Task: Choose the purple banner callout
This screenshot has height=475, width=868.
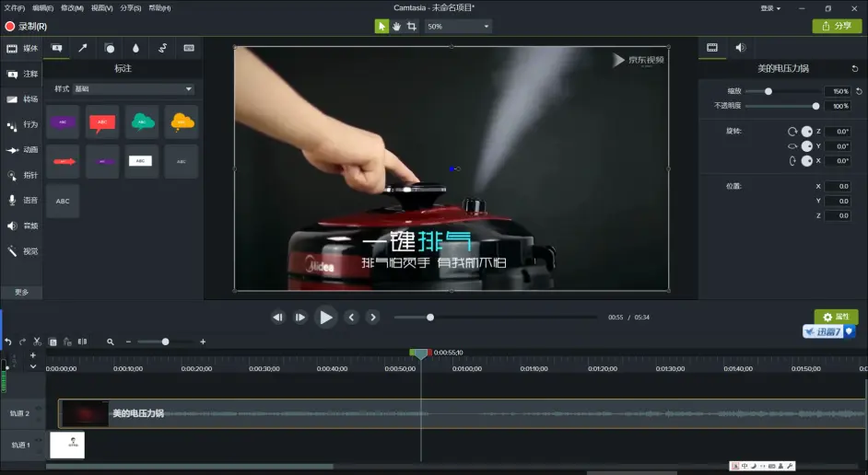Action: tap(63, 122)
